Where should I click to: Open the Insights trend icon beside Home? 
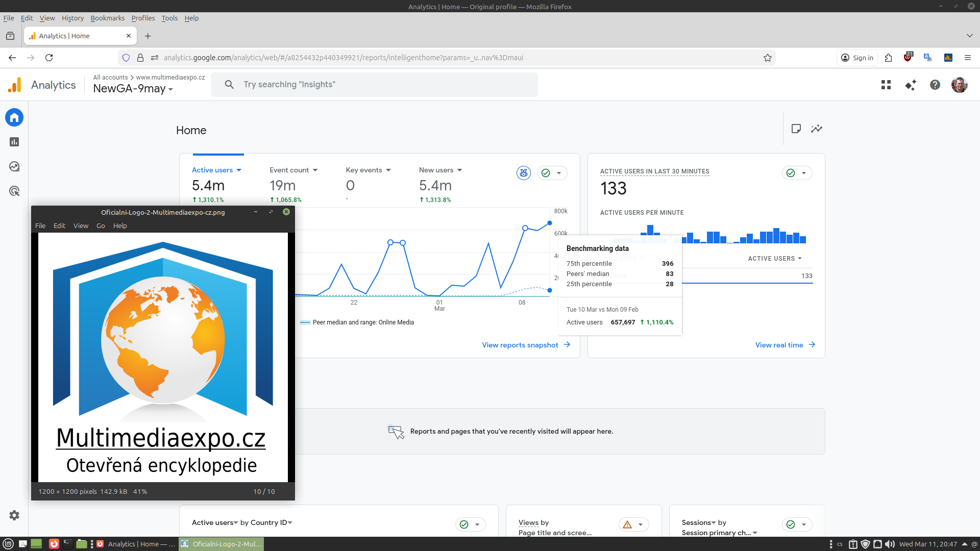[x=817, y=129]
